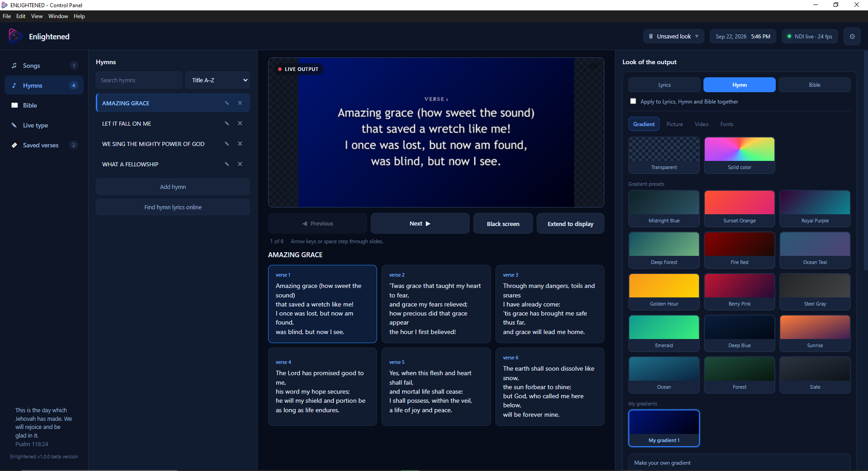The image size is (868, 471).
Task: Open settings via the gear icon
Action: click(852, 37)
